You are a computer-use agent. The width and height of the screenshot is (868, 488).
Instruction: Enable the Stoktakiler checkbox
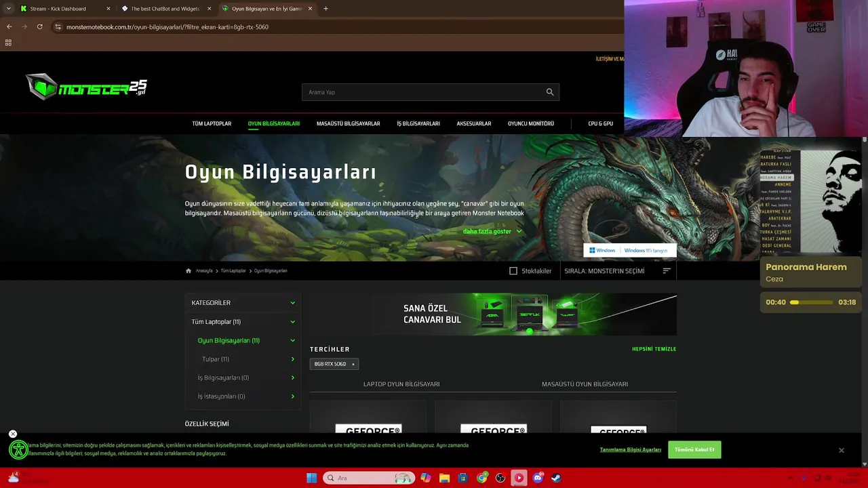[x=513, y=270]
